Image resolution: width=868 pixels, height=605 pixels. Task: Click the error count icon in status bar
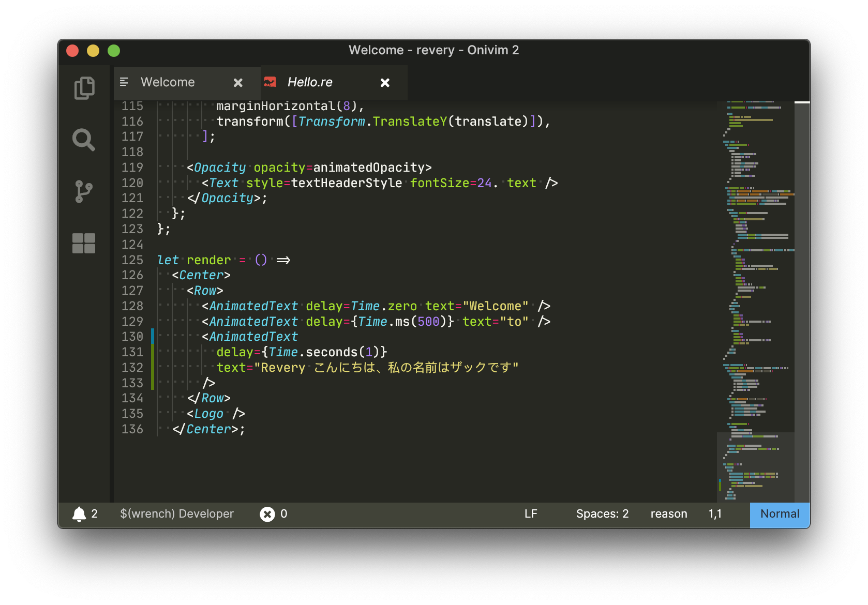point(267,514)
